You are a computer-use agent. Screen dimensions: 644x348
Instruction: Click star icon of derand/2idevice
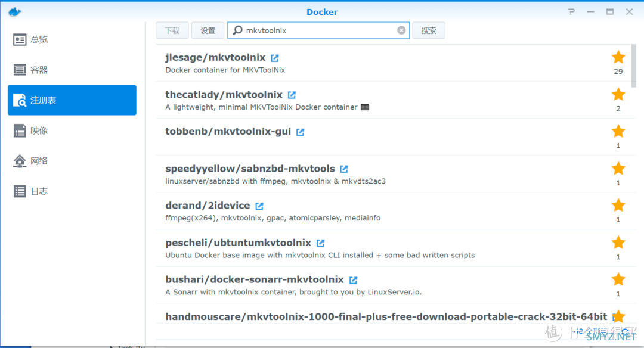(618, 205)
